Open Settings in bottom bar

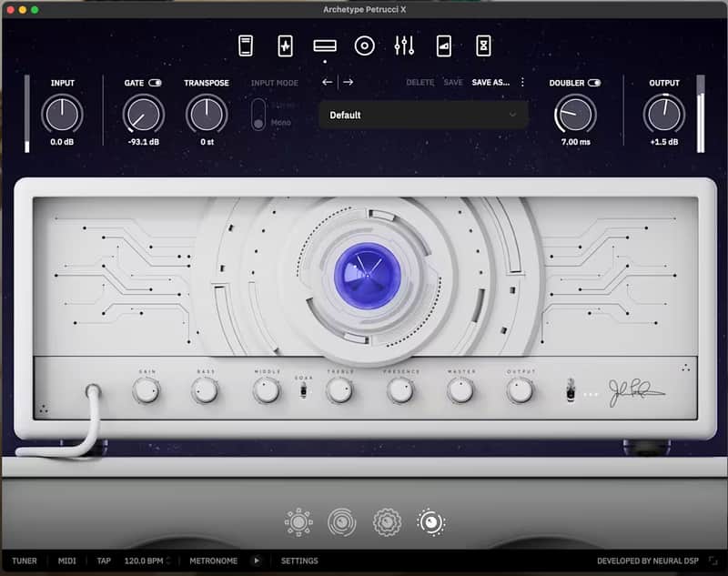299,561
